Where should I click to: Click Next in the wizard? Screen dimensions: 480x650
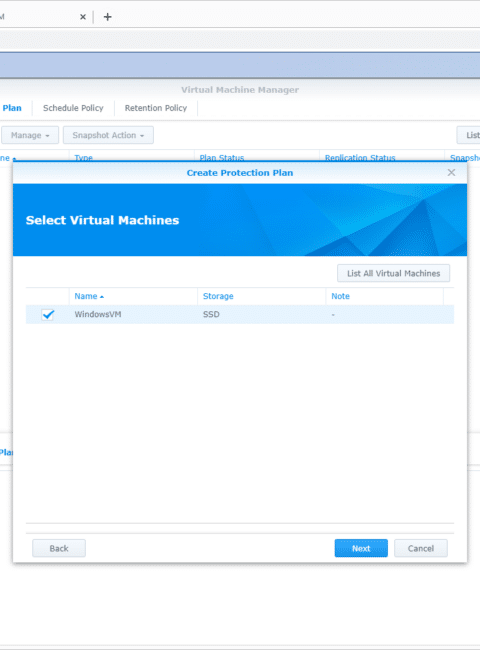pos(361,548)
